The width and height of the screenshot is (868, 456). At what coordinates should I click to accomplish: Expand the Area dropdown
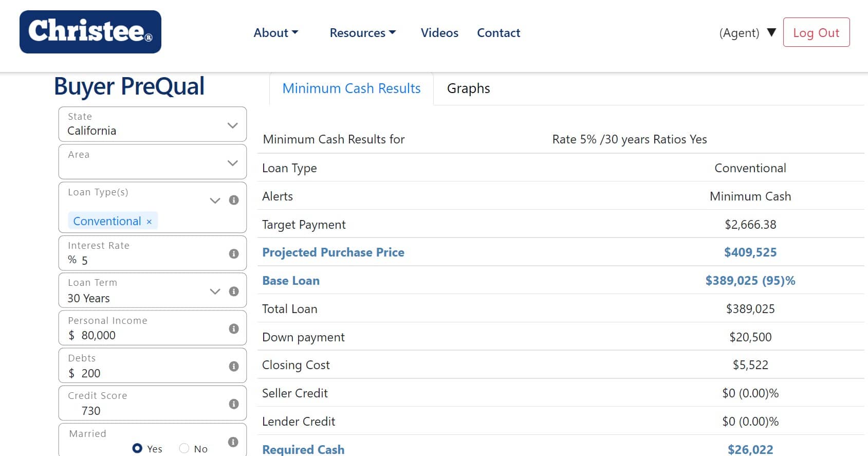pos(153,162)
